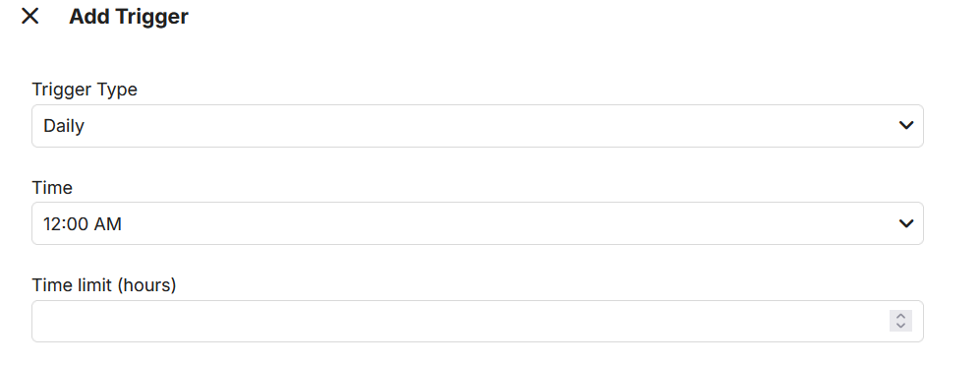Close the Add Trigger panel with X
Viewport: 980px width, 367px height.
point(30,17)
